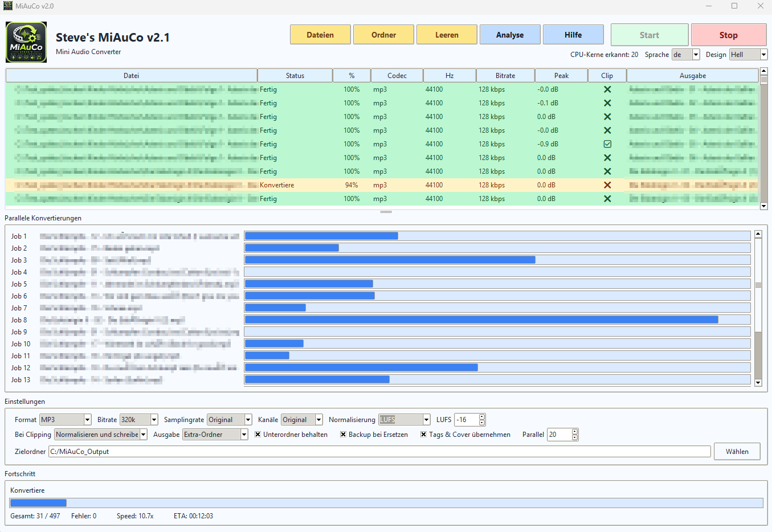
Task: Choose target folder with Wählen
Action: pyautogui.click(x=737, y=452)
